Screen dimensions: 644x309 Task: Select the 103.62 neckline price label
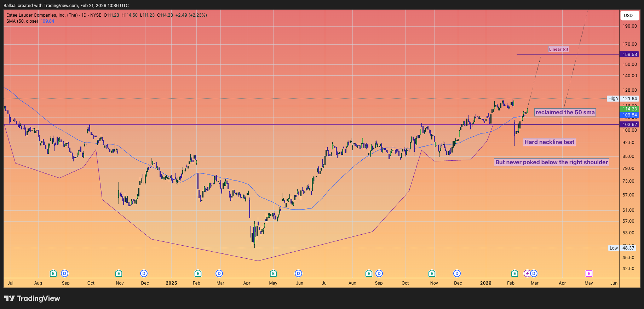[x=629, y=125]
